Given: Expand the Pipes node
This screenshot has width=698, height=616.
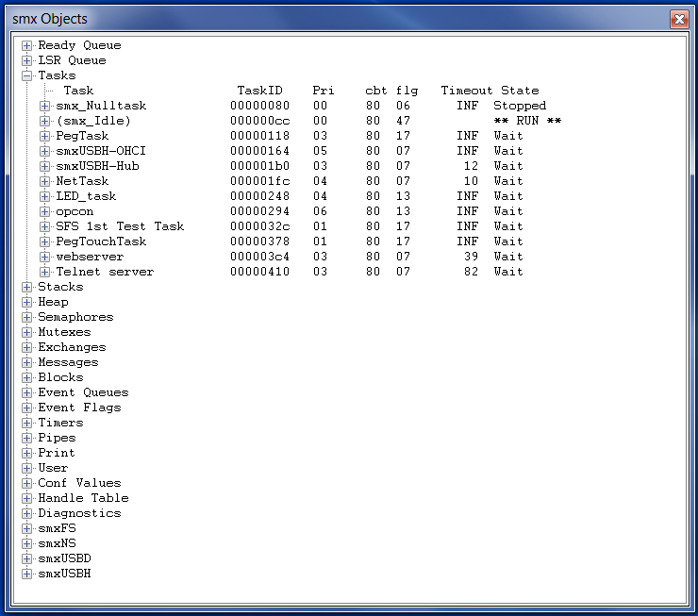Looking at the screenshot, I should [x=26, y=438].
